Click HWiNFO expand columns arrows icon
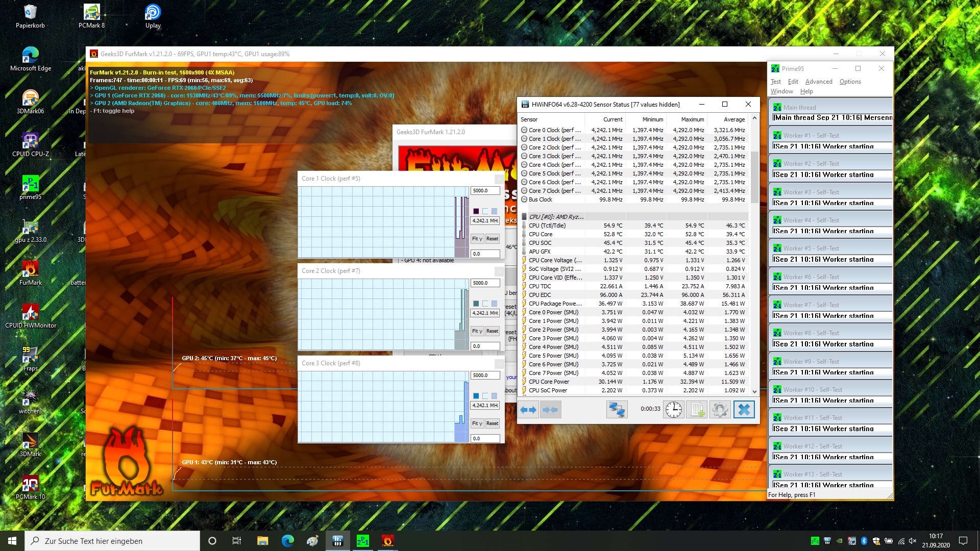 coord(528,410)
